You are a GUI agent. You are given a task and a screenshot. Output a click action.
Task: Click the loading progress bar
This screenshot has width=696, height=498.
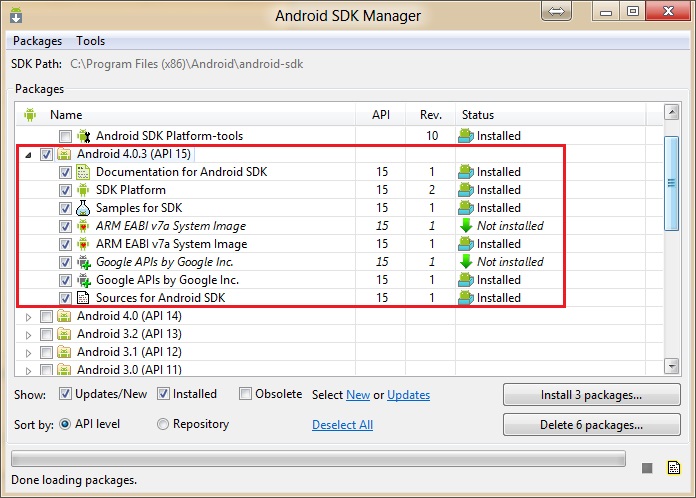coord(318,458)
